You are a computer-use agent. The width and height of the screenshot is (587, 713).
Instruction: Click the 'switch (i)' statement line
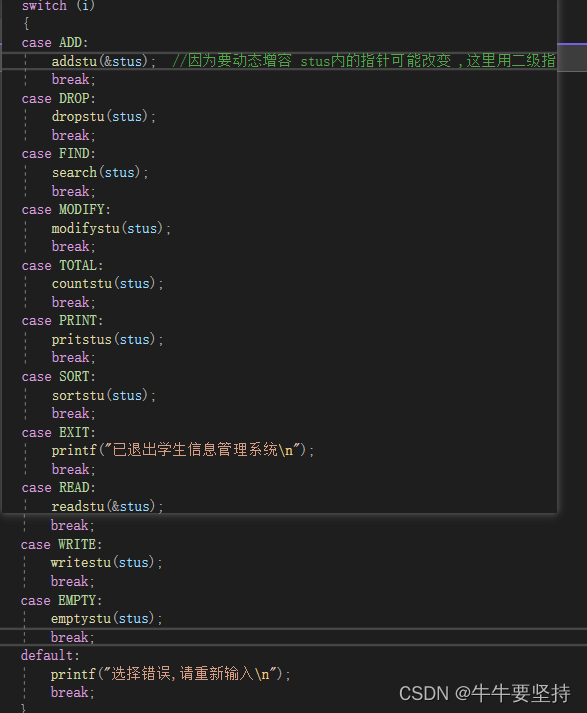click(x=58, y=5)
